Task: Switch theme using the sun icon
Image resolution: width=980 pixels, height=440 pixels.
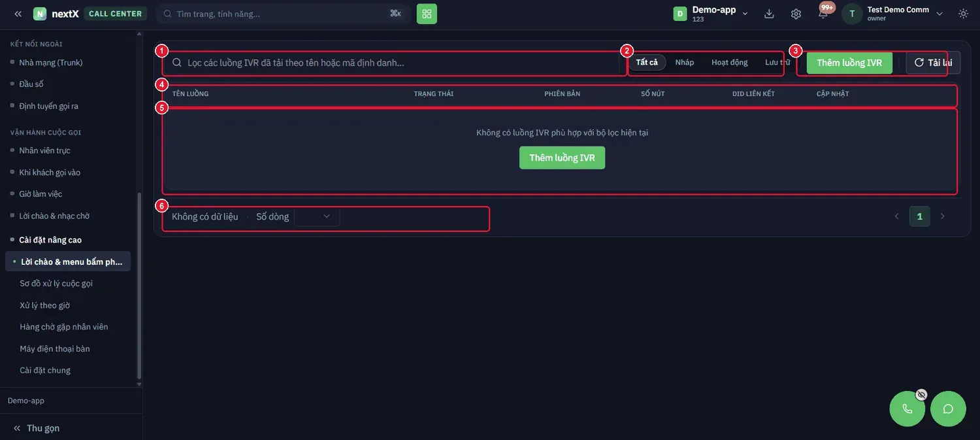Action: (x=964, y=14)
